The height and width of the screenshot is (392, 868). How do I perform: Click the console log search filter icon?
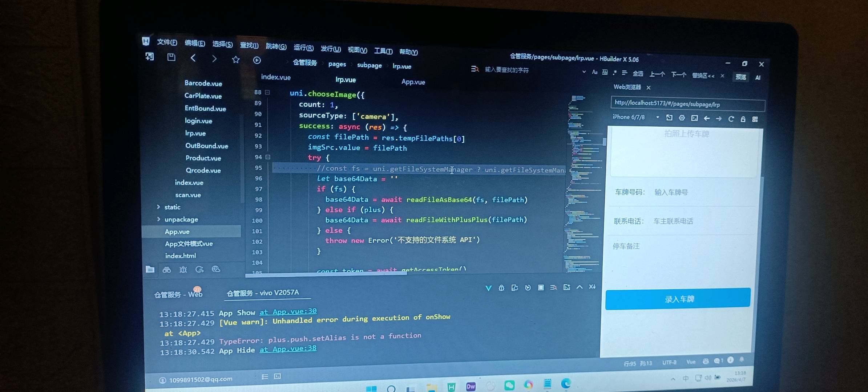tap(553, 287)
